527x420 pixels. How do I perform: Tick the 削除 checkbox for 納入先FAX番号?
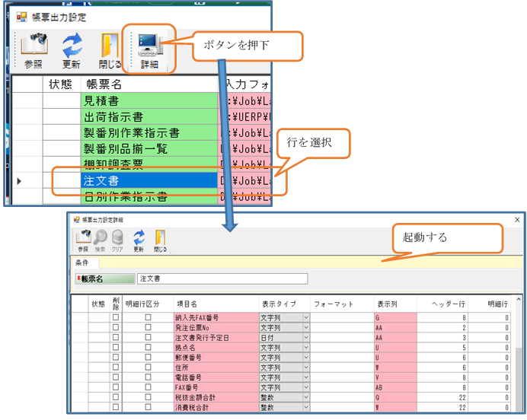click(x=117, y=317)
